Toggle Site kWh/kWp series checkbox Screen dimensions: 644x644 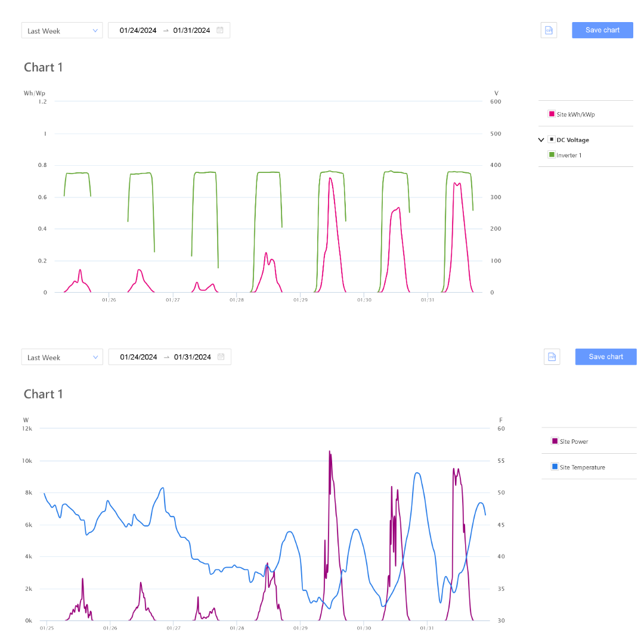(552, 114)
